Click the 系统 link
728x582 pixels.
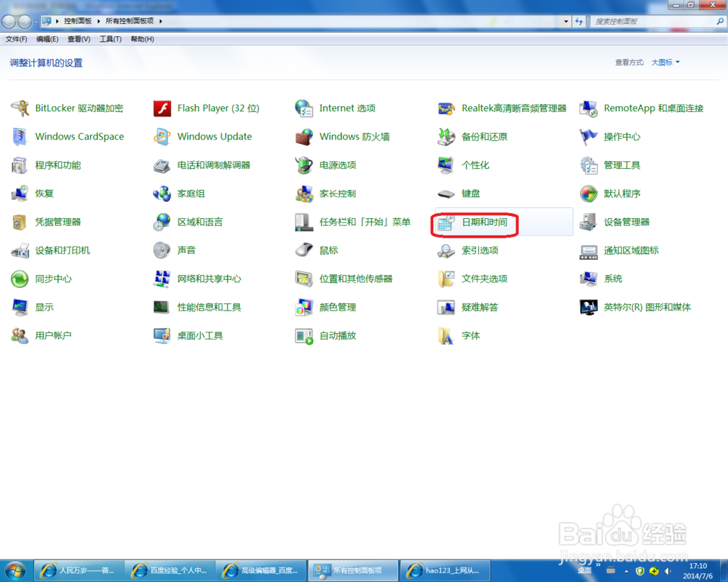[x=613, y=279]
